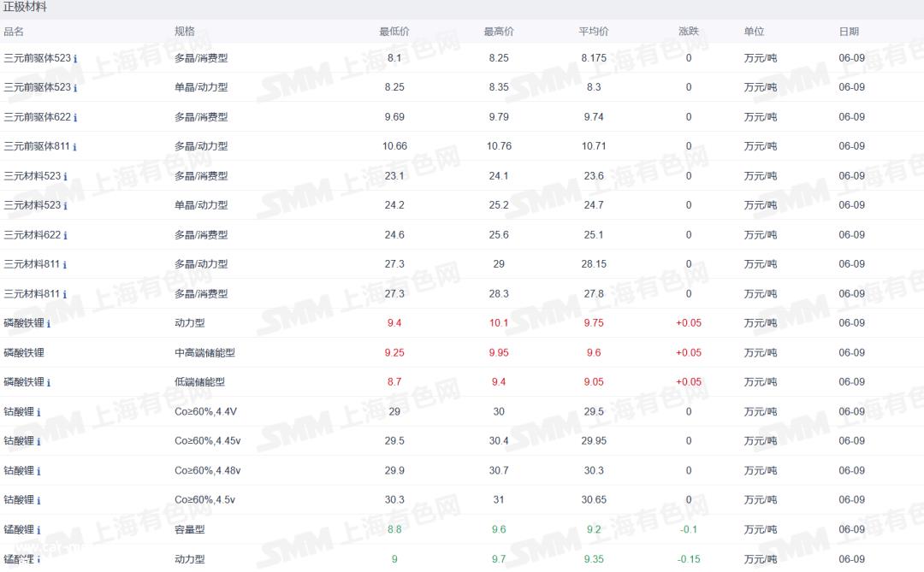This screenshot has width=924, height=572.
Task: Select average price 8.175 cell
Action: 594,58
